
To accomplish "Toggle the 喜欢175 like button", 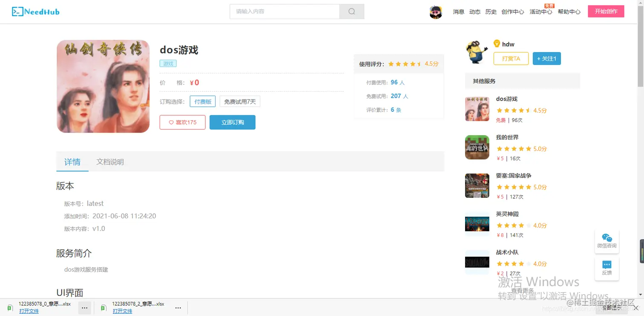I will pos(182,122).
